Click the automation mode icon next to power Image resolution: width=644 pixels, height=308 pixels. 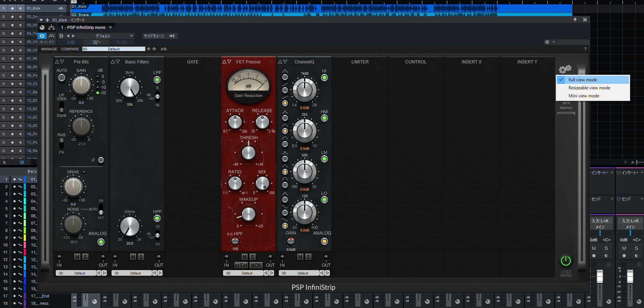point(52,36)
